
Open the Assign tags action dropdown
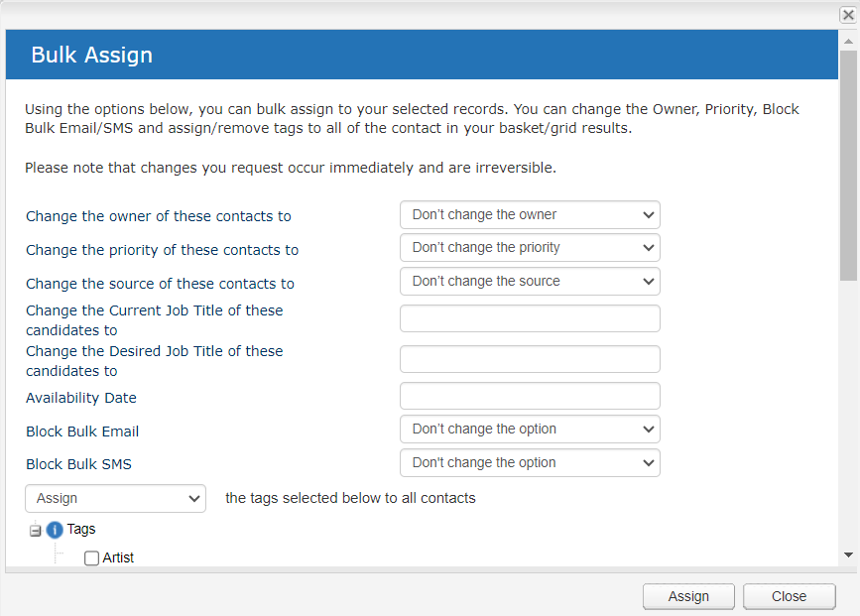pos(116,498)
